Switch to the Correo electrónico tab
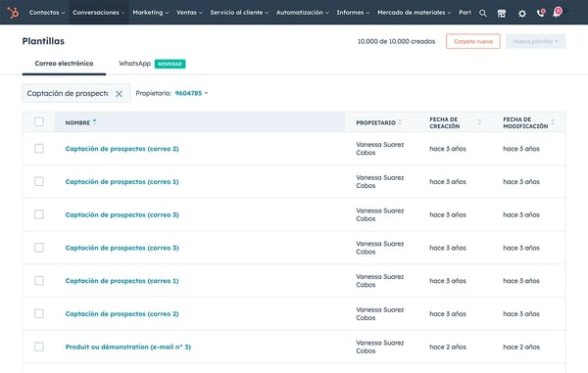 click(x=64, y=64)
